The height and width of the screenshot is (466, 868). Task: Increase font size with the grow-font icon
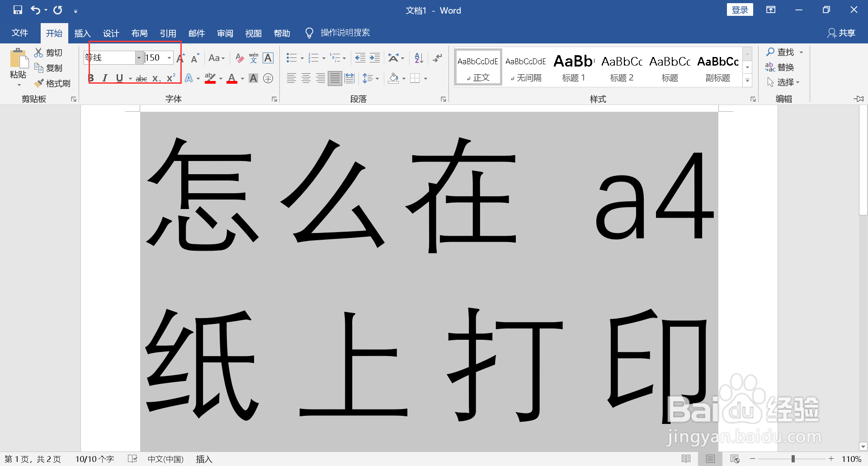coord(181,58)
